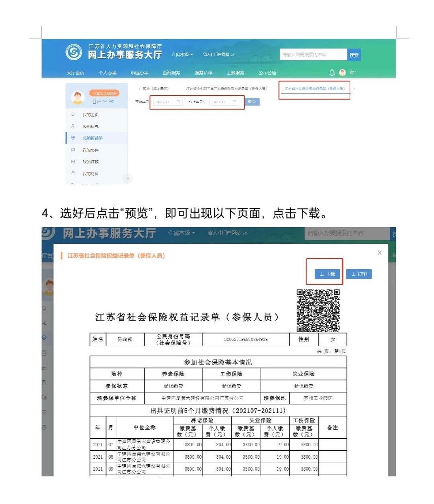Open the 单位办事 navigation item
The image size is (434, 504).
(139, 73)
